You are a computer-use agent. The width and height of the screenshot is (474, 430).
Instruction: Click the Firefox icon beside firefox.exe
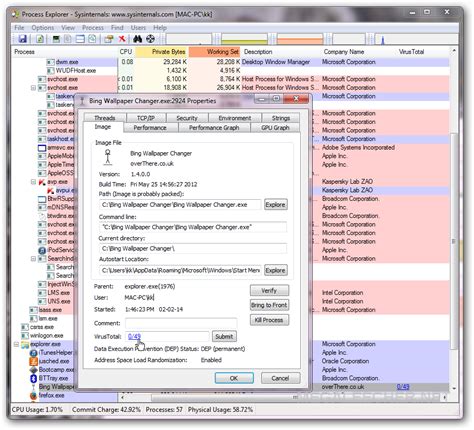point(34,396)
